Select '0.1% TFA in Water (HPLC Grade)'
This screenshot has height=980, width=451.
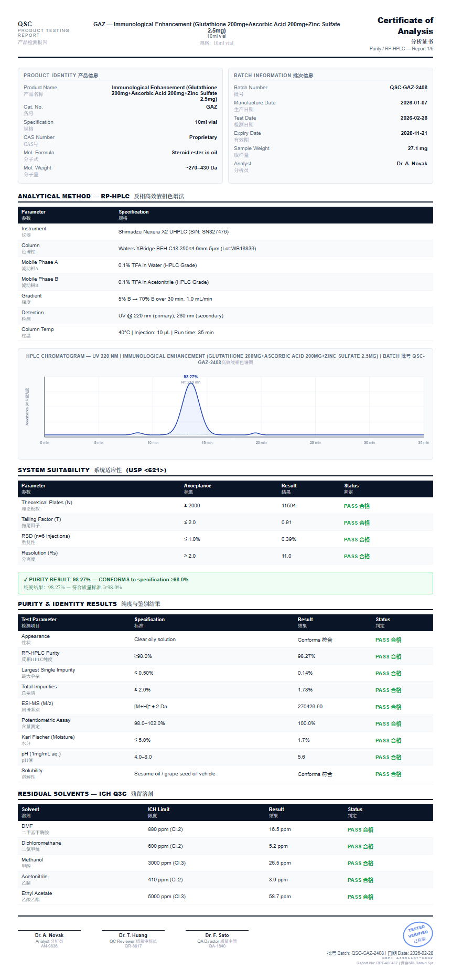157,265
